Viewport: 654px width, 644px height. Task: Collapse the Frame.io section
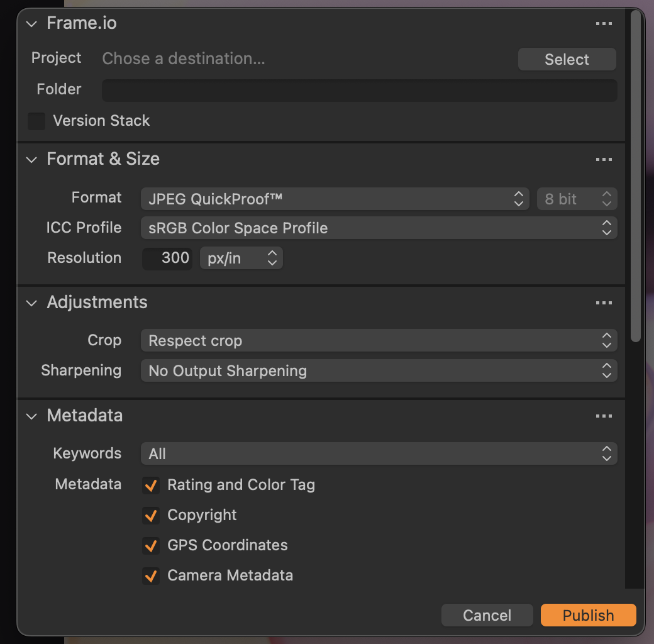click(x=31, y=24)
